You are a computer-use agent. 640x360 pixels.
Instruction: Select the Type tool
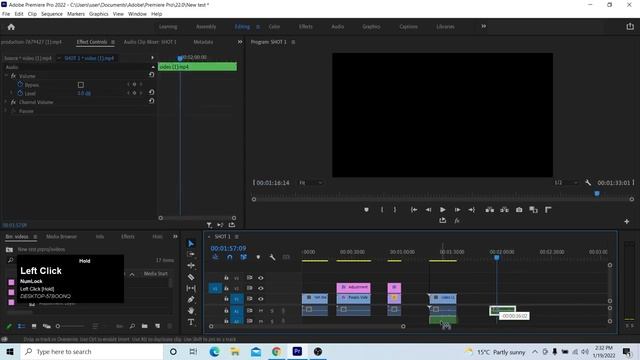click(191, 322)
